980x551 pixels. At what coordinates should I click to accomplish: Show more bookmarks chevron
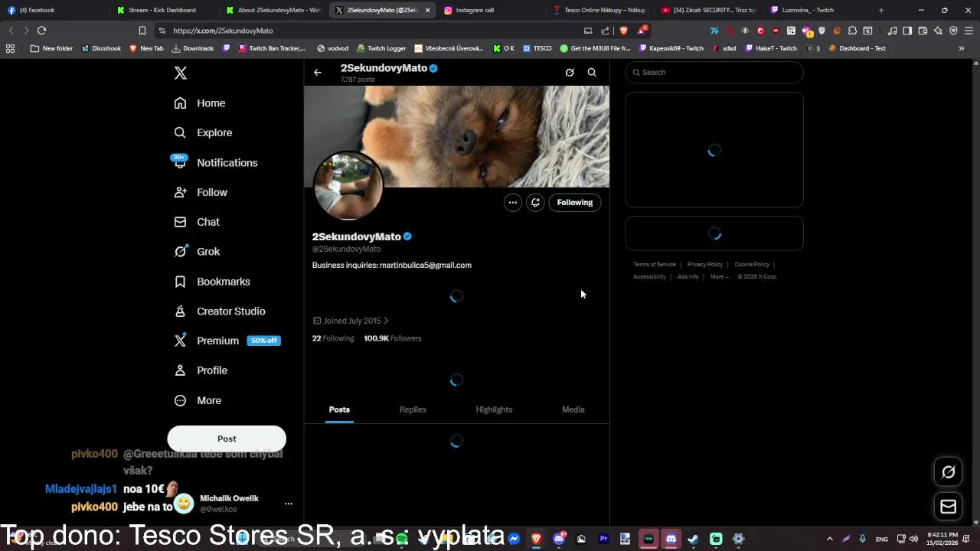click(961, 48)
